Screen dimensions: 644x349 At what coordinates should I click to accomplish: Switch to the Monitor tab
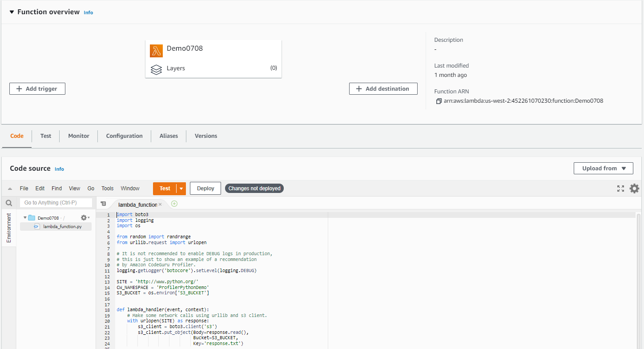pyautogui.click(x=78, y=136)
